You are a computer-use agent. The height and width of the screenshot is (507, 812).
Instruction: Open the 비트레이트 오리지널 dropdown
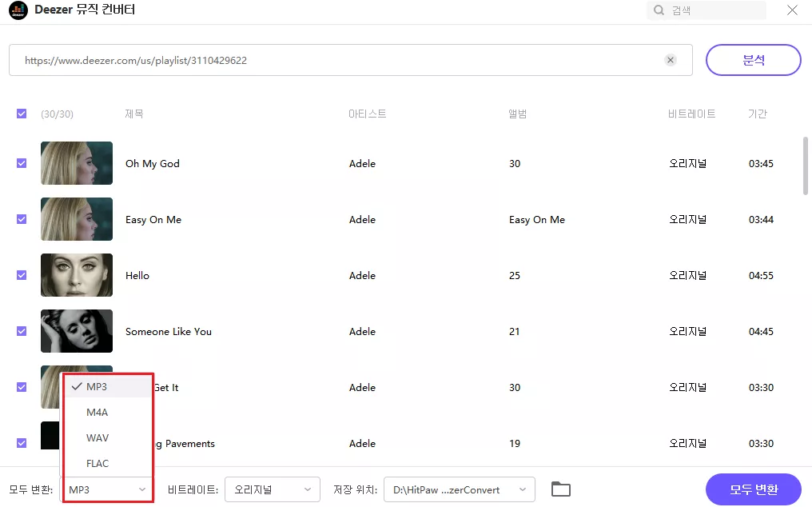tap(273, 489)
